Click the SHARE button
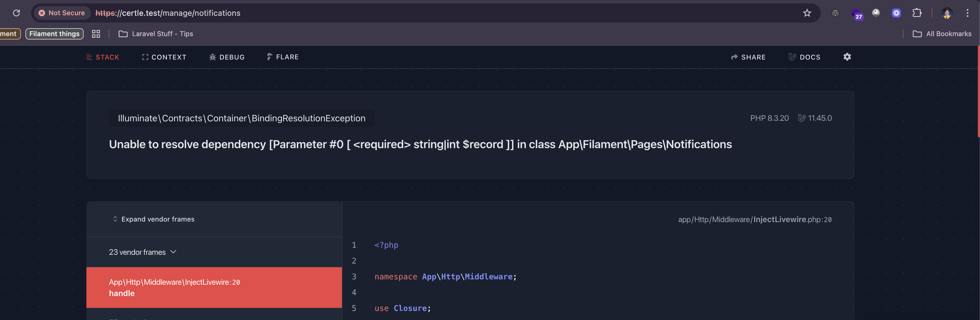The image size is (980, 320). [748, 57]
